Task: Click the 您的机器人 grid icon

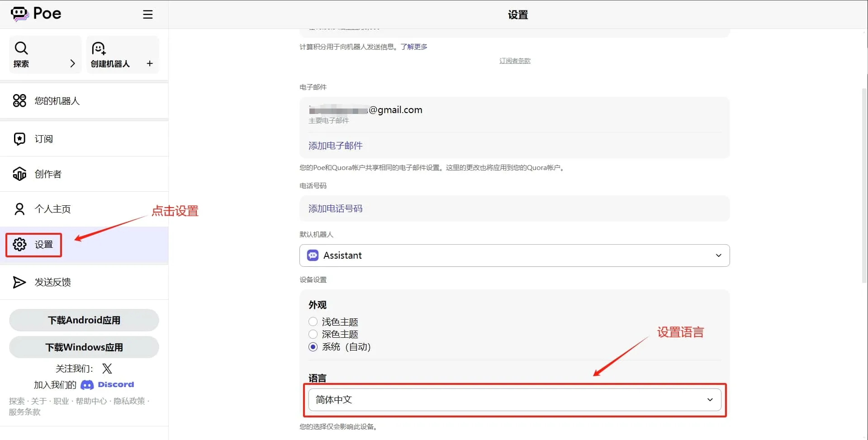Action: (x=19, y=100)
